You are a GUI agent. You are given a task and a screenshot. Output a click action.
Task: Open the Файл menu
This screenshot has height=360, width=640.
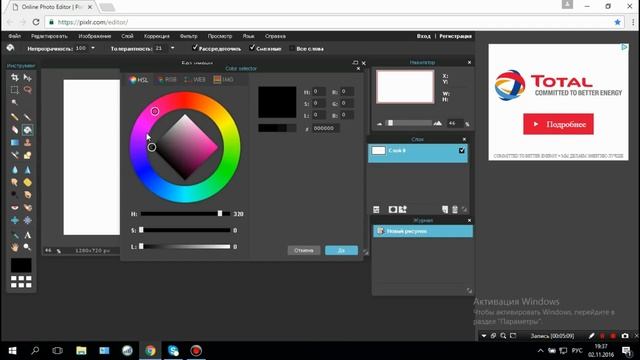(x=14, y=36)
